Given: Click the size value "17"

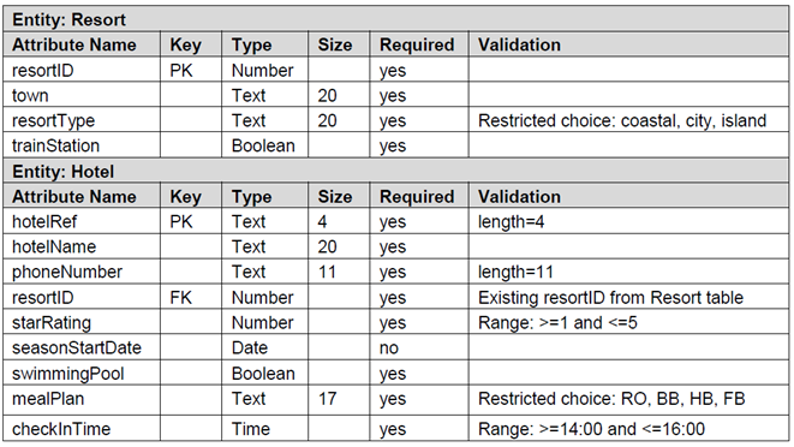Looking at the screenshot, I should click(x=328, y=398).
